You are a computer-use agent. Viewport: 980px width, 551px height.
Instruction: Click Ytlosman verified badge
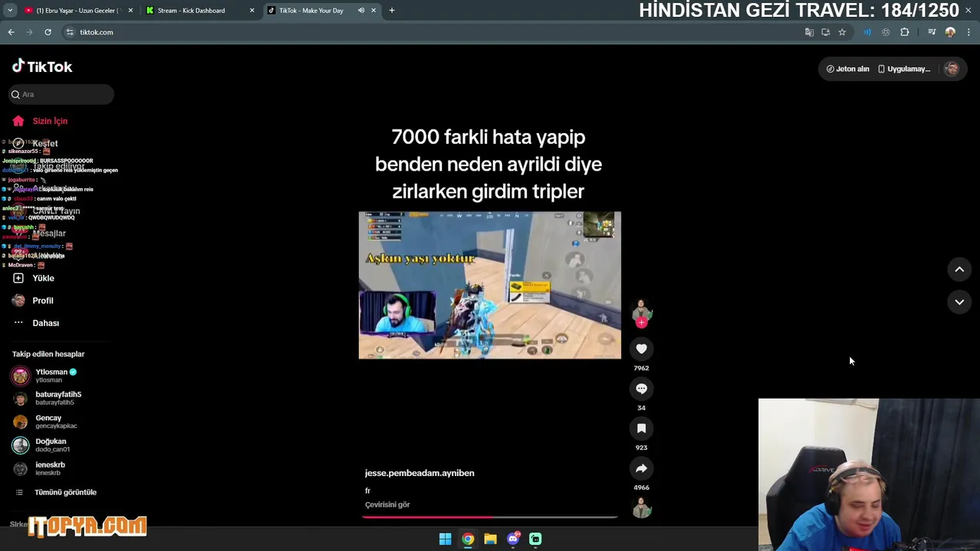[x=73, y=372]
